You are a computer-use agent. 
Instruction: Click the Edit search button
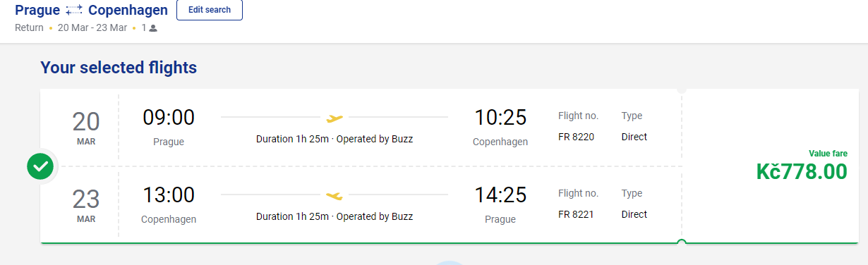click(210, 10)
